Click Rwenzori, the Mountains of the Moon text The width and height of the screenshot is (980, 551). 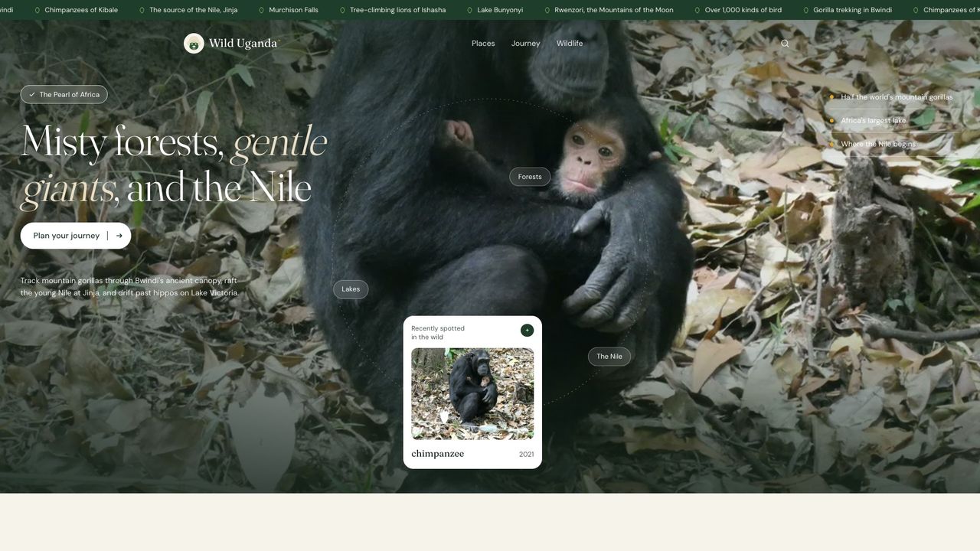pos(614,10)
